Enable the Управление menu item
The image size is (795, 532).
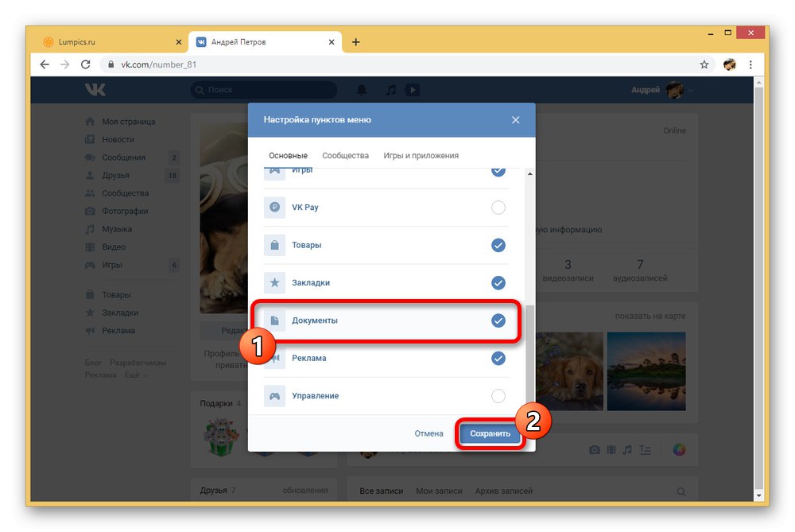pos(498,396)
